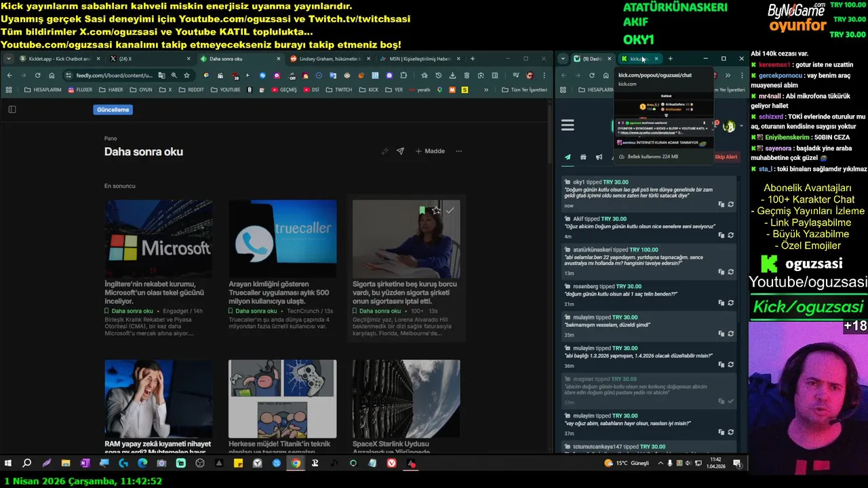Switch to the MSN browser tab
This screenshot has height=488, width=868.
(x=418, y=59)
